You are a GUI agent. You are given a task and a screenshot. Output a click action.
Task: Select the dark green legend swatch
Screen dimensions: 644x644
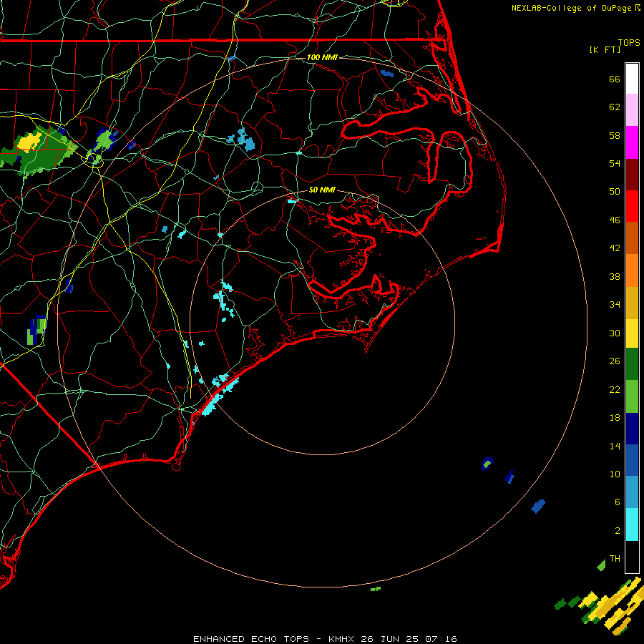632,364
